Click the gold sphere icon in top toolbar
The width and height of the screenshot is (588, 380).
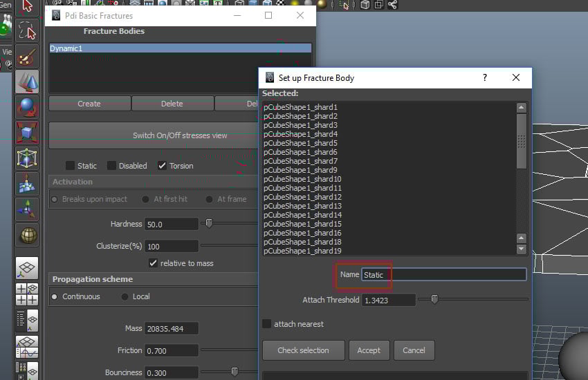tap(322, 4)
